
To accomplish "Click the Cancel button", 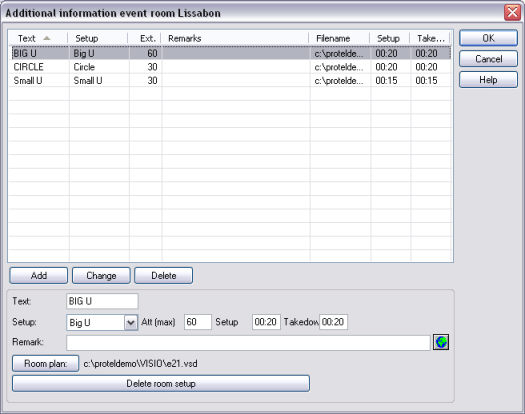I will [488, 59].
